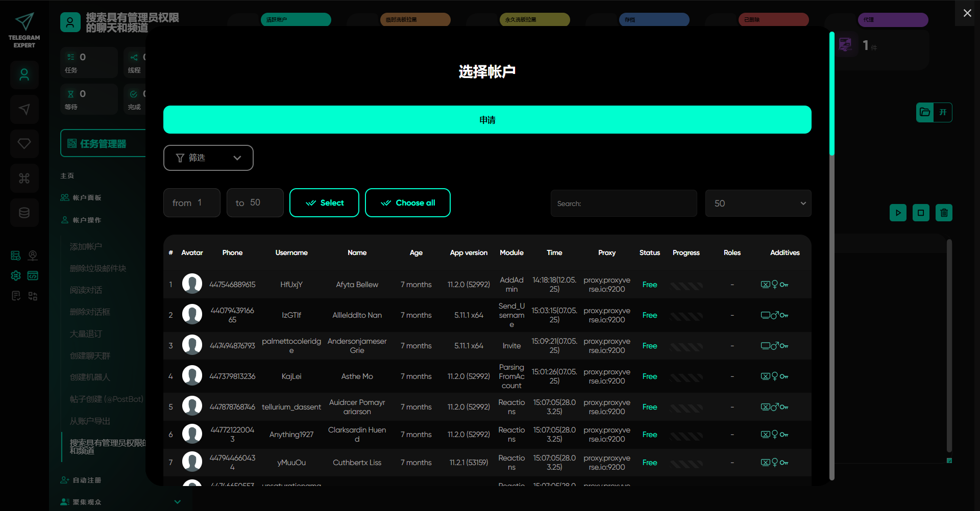This screenshot has width=980, height=511.
Task: Open the gear settings icon in sidebar
Action: [x=16, y=276]
